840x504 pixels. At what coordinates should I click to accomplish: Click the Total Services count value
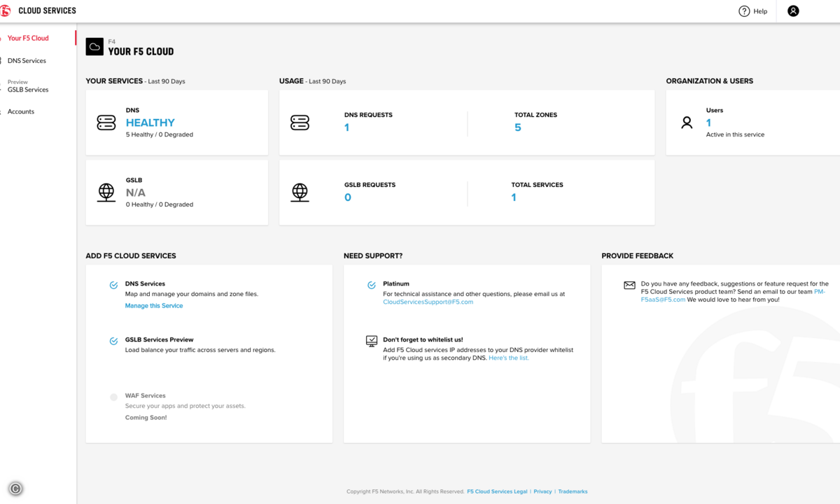514,197
